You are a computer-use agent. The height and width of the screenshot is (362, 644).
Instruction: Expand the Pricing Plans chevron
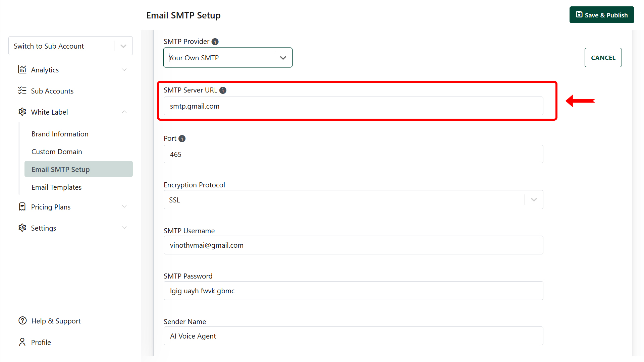click(x=124, y=206)
